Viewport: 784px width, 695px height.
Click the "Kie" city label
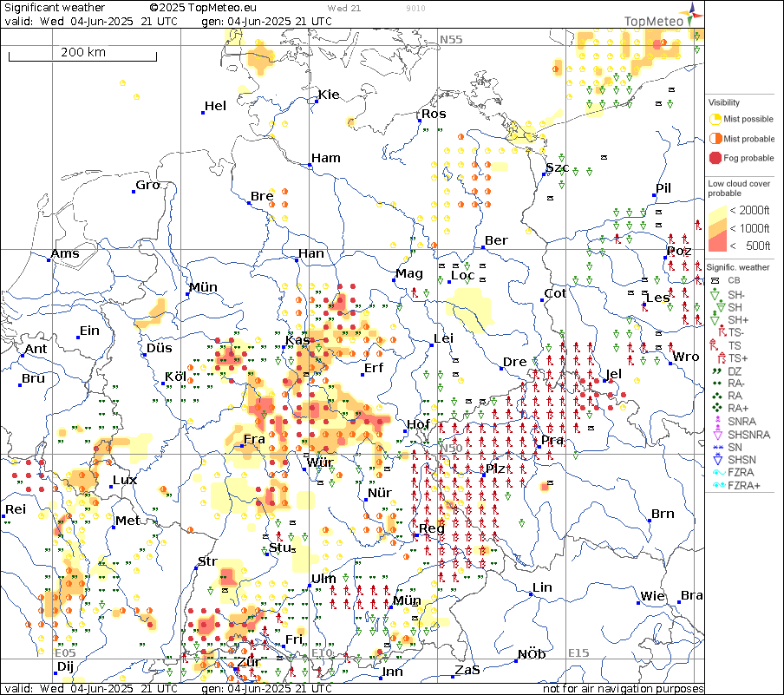click(329, 95)
